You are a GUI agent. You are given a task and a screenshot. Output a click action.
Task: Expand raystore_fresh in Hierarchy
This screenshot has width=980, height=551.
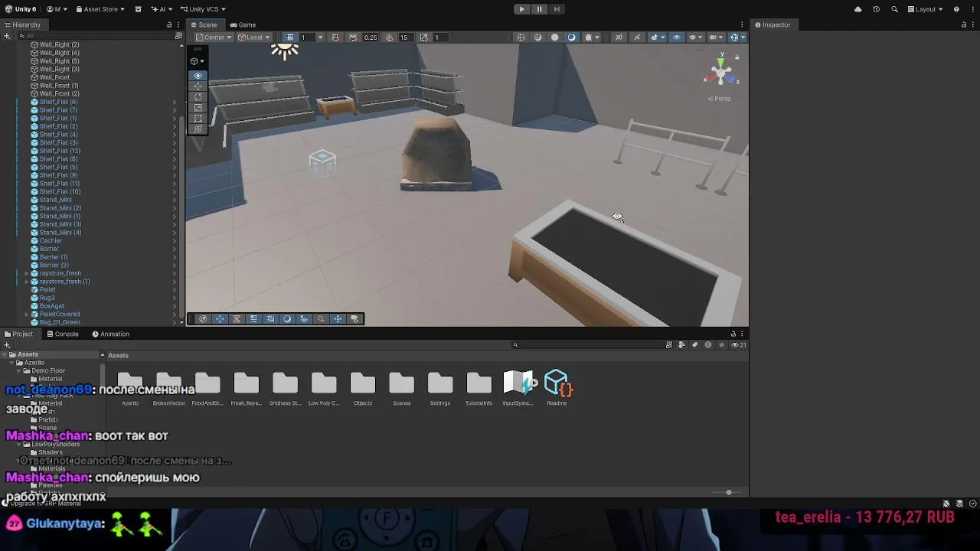[27, 273]
